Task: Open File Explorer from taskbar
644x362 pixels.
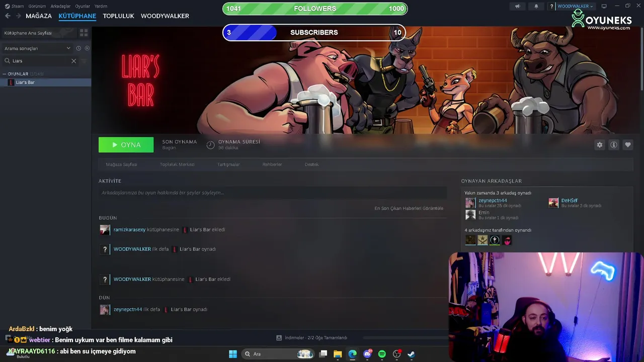Action: pos(338,354)
